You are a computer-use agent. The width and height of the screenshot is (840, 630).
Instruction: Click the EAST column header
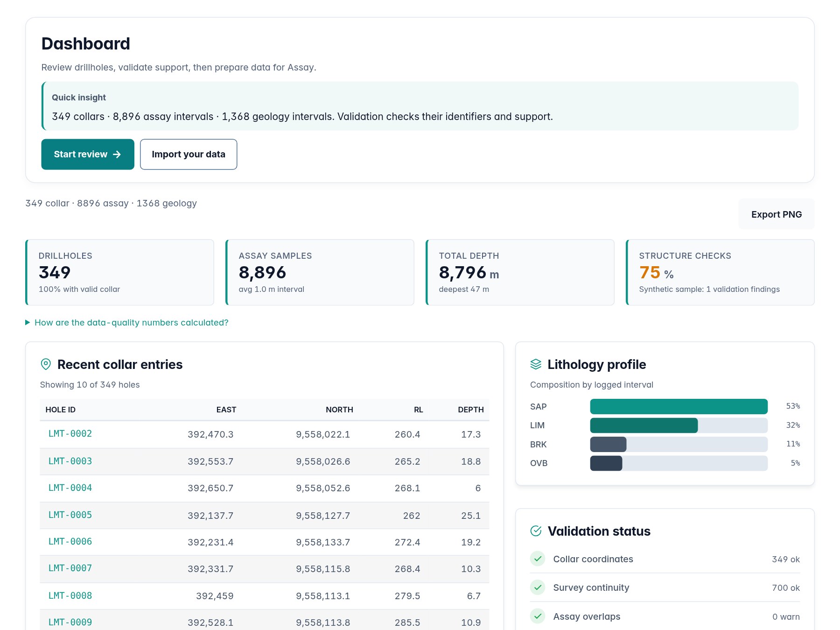[x=226, y=410]
